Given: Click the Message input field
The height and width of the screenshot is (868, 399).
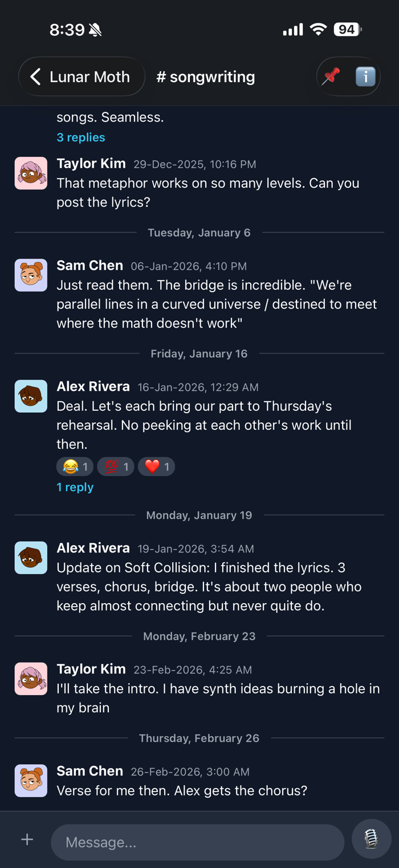Looking at the screenshot, I should pos(197,842).
